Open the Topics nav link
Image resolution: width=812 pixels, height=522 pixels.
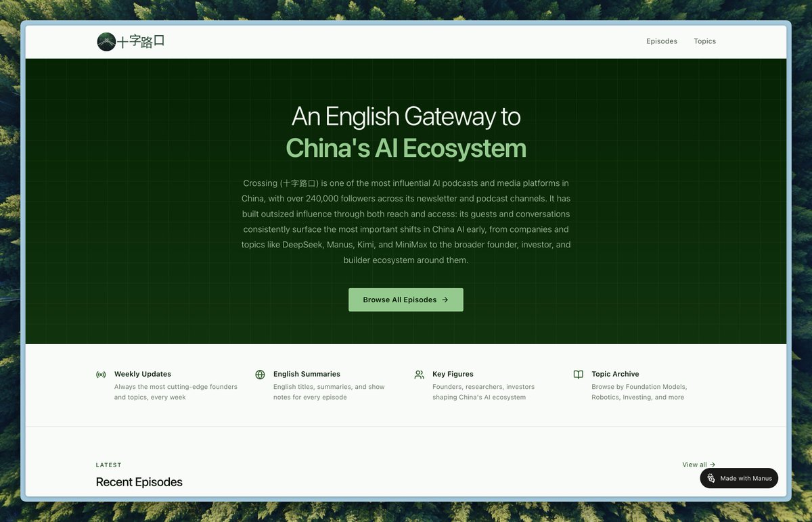pyautogui.click(x=704, y=41)
